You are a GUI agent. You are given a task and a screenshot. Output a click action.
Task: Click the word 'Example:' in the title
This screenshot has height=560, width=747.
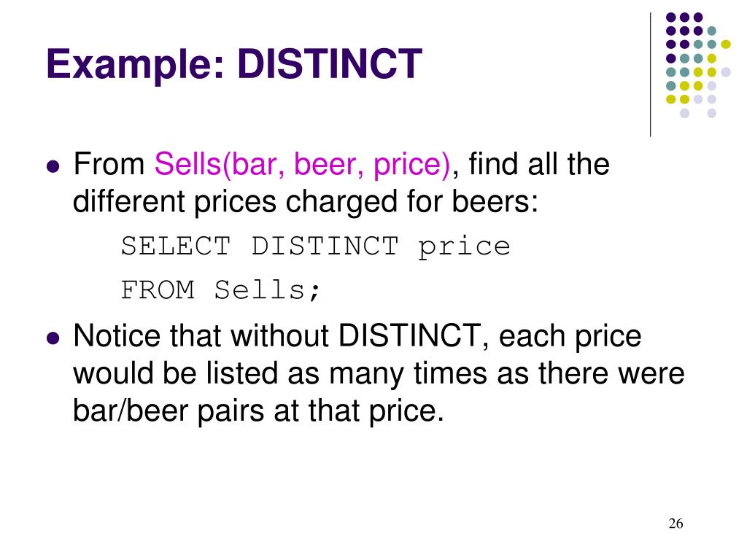click(135, 65)
